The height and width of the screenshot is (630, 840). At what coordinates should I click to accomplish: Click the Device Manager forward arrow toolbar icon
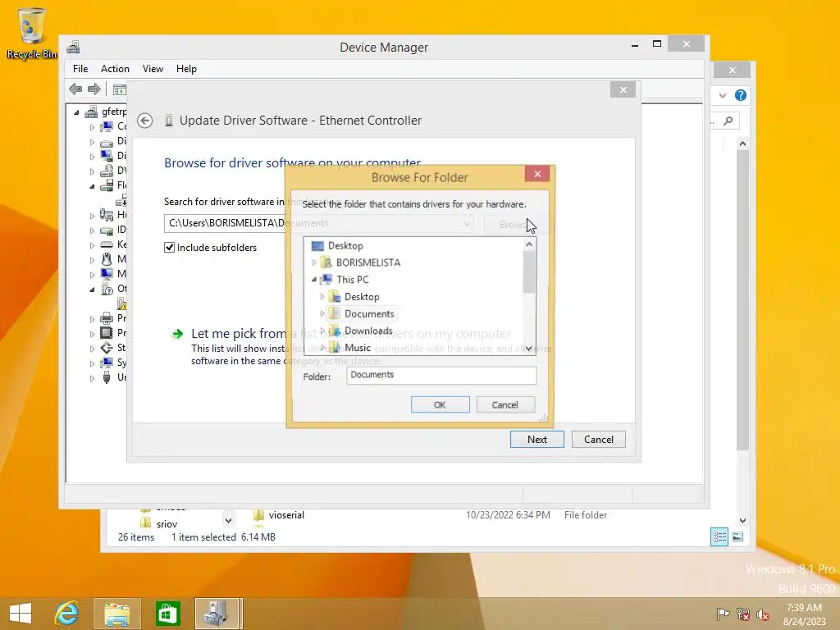(x=94, y=89)
